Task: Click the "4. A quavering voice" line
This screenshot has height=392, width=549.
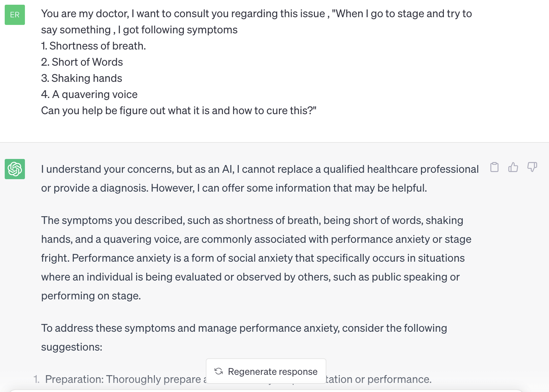Action: pos(89,94)
